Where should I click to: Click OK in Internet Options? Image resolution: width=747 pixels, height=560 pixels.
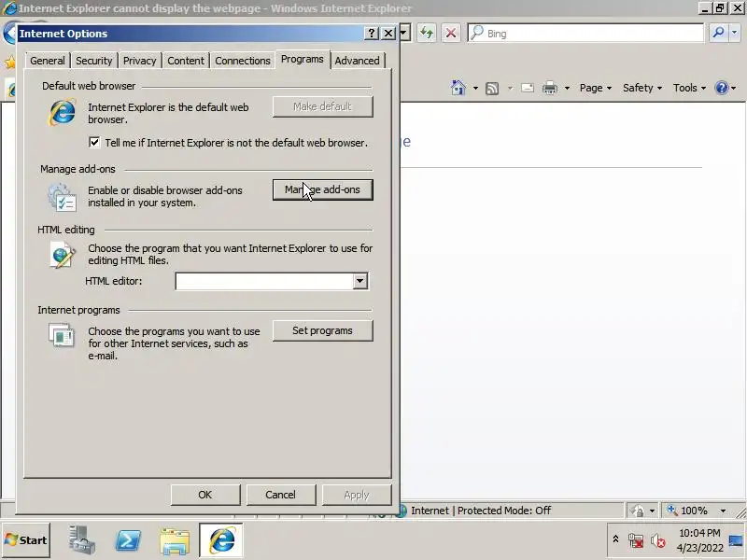pos(205,495)
